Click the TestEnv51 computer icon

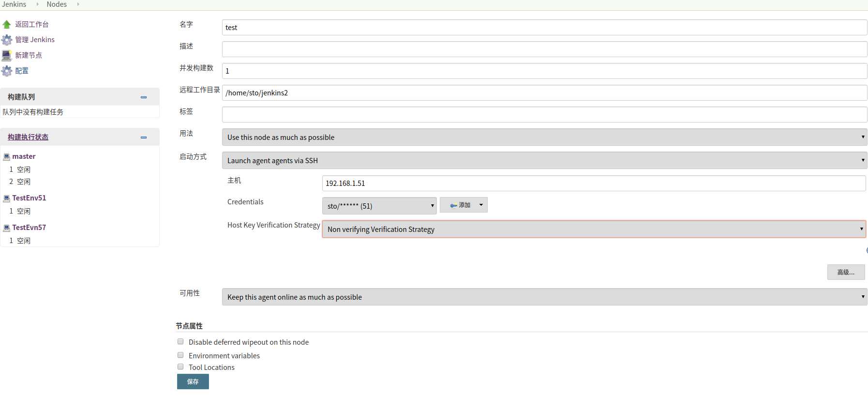point(7,199)
